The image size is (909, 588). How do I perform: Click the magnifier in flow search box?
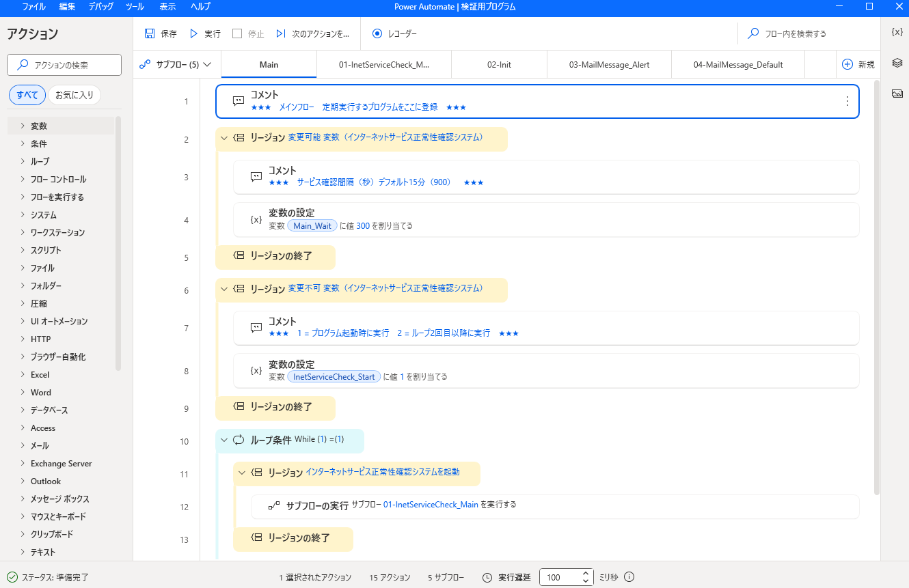pos(753,33)
